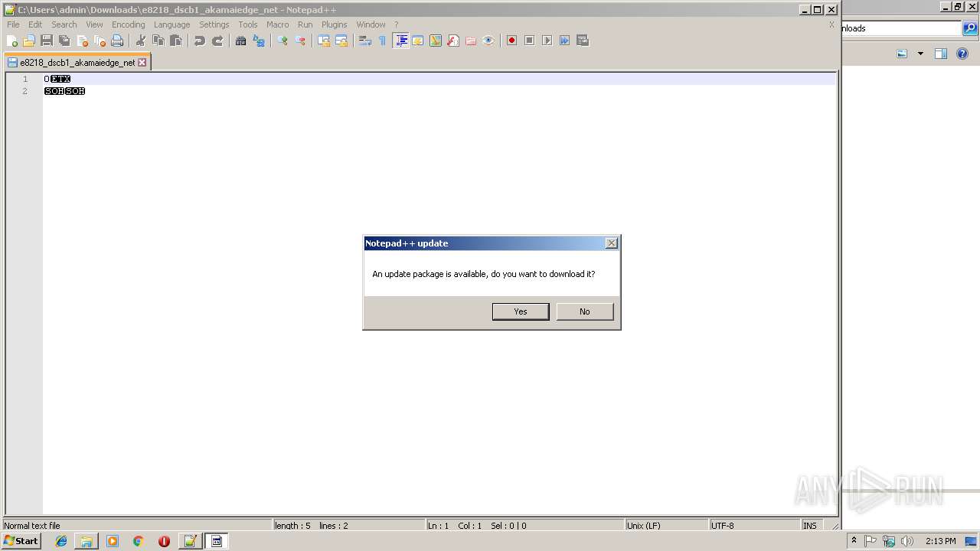Expand the Plugins menu

click(334, 24)
